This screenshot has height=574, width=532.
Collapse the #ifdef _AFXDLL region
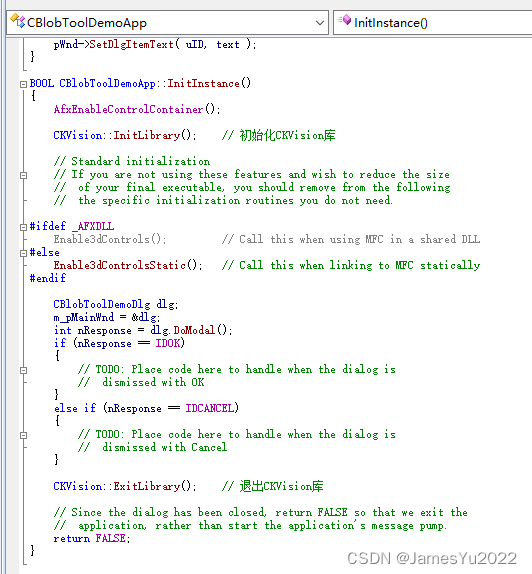[23, 227]
